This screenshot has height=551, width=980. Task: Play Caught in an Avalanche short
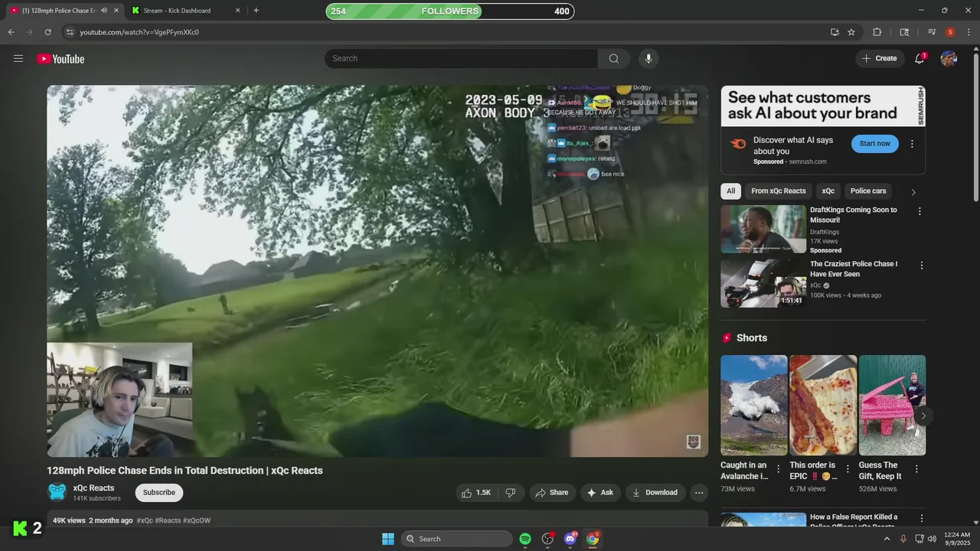pyautogui.click(x=753, y=406)
